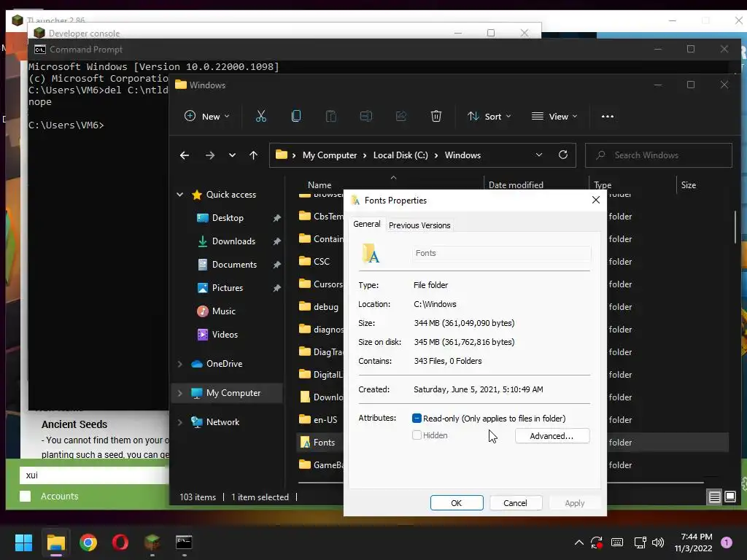Toggle the Hidden attribute checkbox
Viewport: 747px width, 560px height.
pos(417,435)
